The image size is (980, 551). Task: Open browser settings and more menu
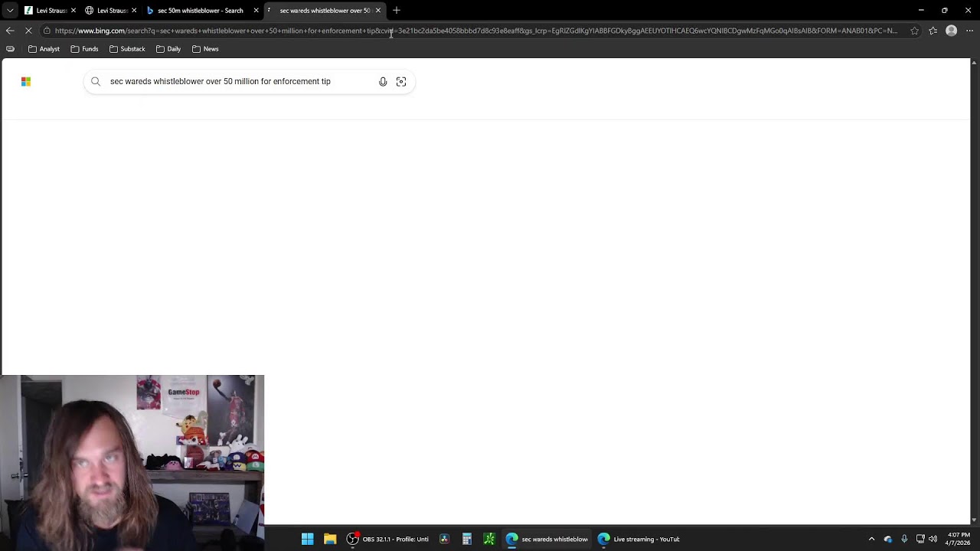point(969,31)
